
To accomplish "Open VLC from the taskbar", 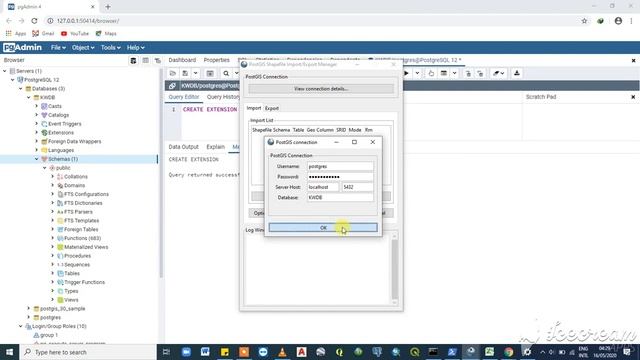I will point(282,352).
